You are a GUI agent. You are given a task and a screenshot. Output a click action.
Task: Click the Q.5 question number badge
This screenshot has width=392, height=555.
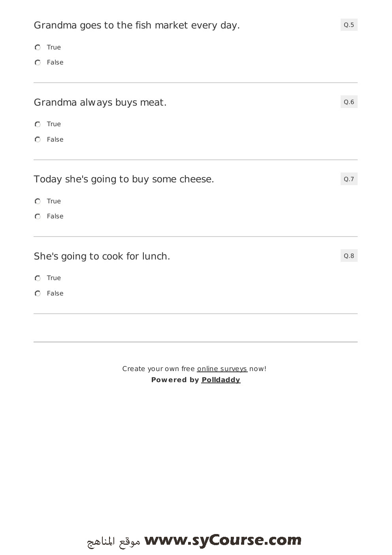point(349,25)
